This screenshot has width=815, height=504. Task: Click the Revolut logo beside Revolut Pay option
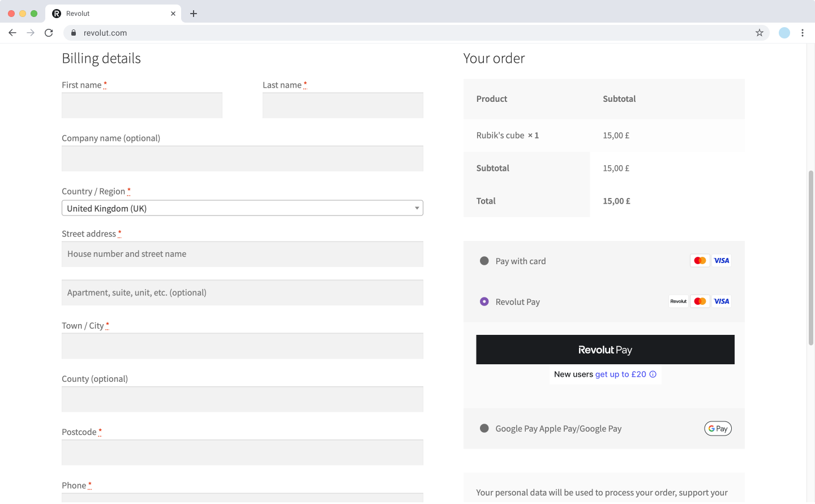[x=679, y=301]
